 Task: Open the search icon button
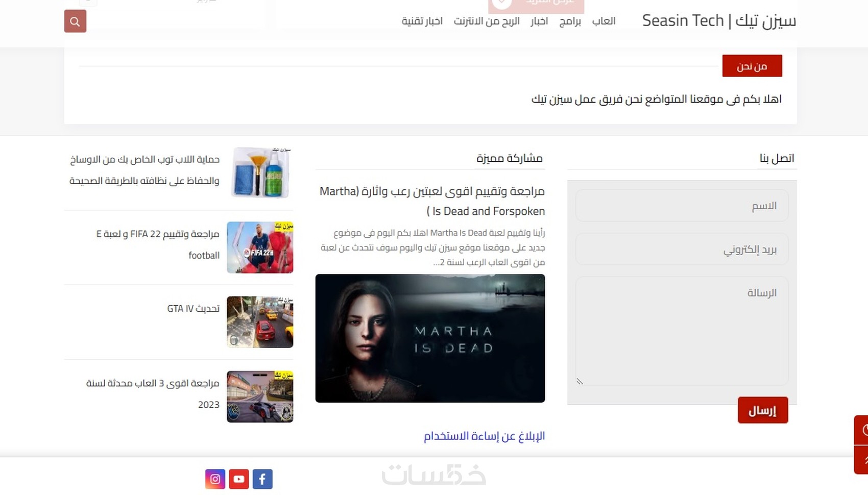(75, 21)
